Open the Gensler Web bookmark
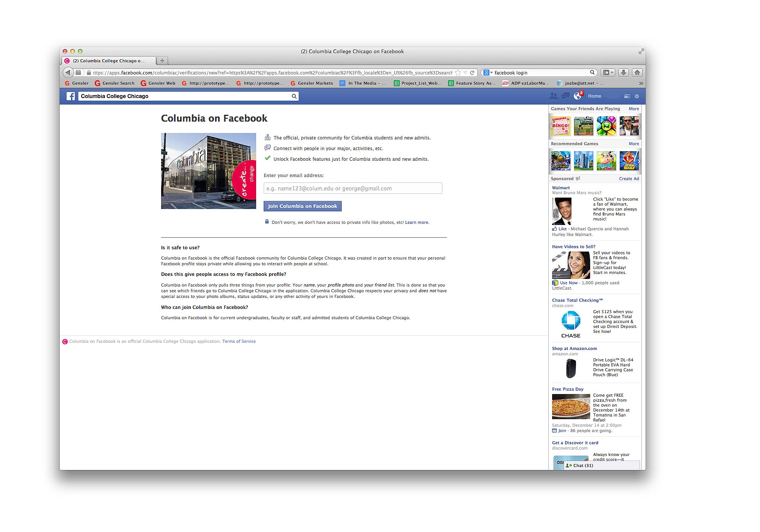The image size is (760, 532). [x=158, y=83]
